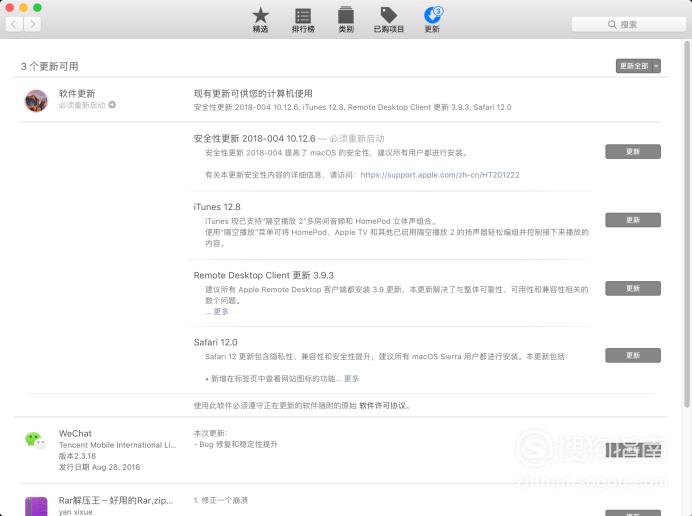Open the support.apple.com HT201222 link
The image size is (692, 516).
pos(440,175)
